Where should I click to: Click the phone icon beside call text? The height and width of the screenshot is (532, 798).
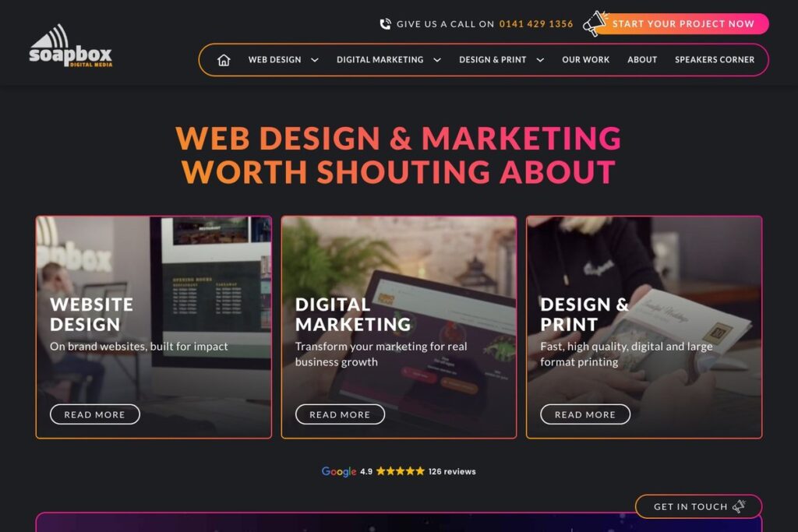coord(385,24)
